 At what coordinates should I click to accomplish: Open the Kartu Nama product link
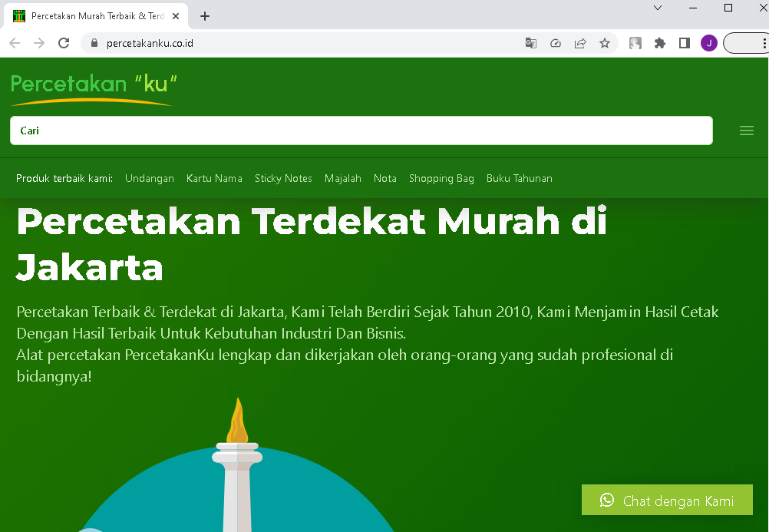coord(214,179)
